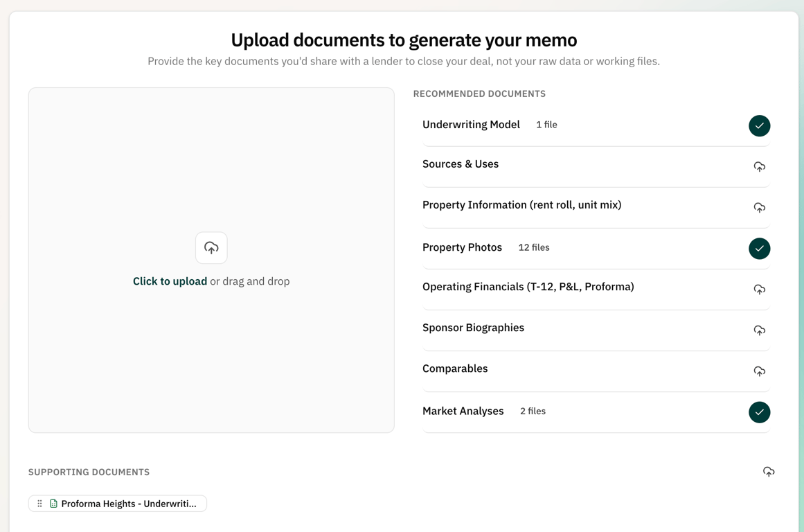
Task: Click the 'Click to upload' link
Action: 170,281
